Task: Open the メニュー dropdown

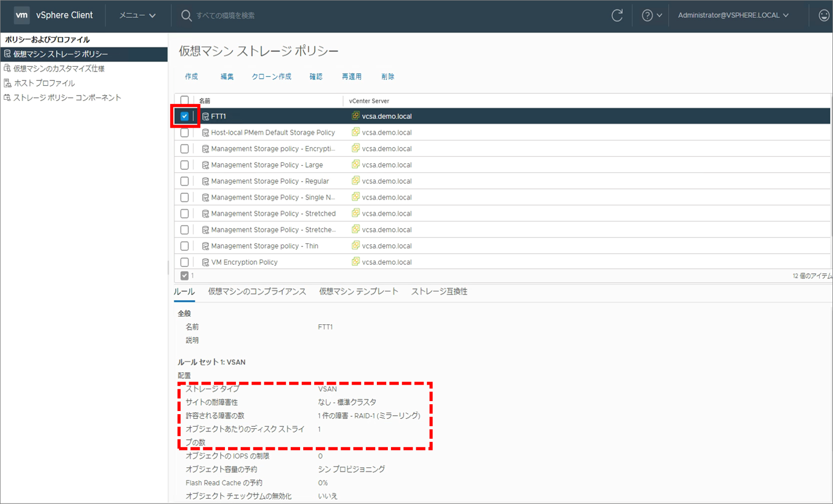Action: pos(138,16)
